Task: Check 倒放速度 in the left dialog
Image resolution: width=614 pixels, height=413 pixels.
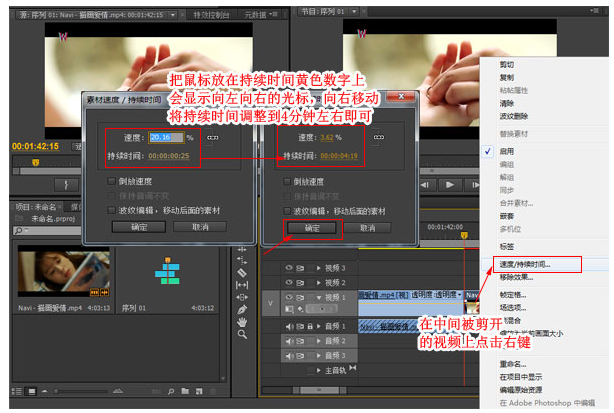Action: point(112,181)
